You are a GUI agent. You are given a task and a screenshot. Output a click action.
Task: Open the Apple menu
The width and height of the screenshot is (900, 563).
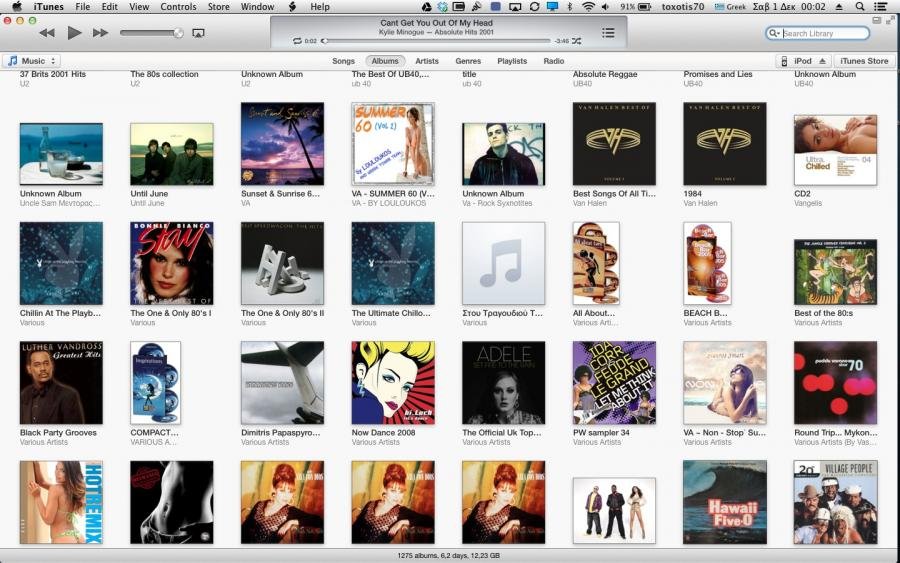(x=17, y=7)
